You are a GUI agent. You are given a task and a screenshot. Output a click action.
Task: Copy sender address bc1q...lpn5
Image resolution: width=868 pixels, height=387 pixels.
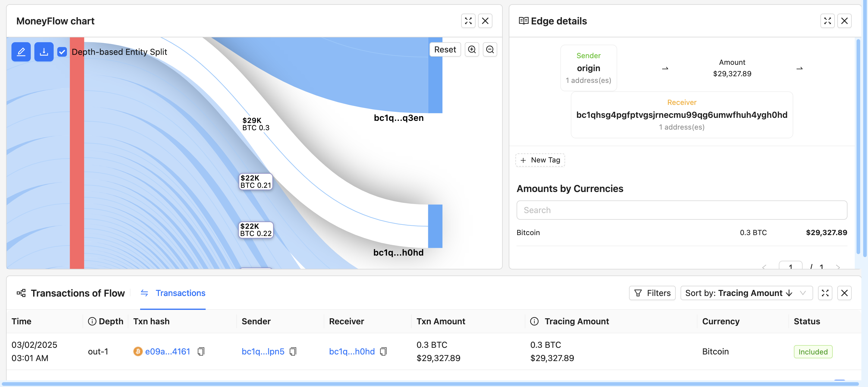293,351
